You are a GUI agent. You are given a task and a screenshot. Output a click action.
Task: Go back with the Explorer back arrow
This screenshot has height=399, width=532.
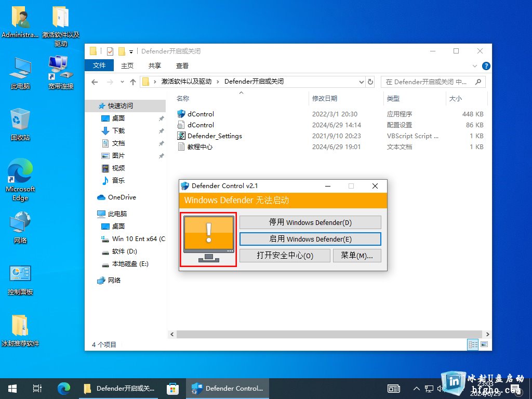tap(95, 82)
